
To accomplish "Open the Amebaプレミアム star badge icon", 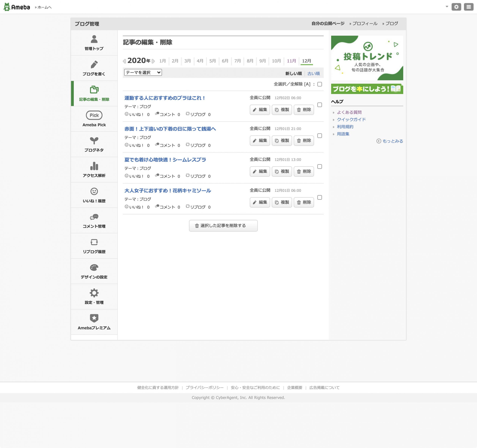I will tap(94, 318).
